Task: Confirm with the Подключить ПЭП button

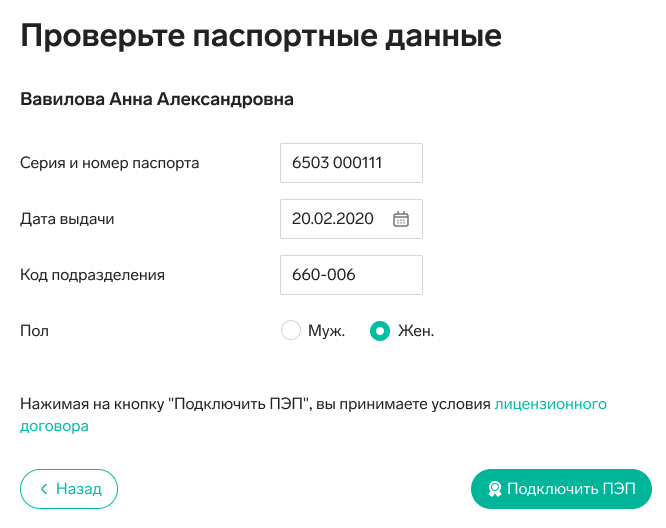Action: coord(561,489)
